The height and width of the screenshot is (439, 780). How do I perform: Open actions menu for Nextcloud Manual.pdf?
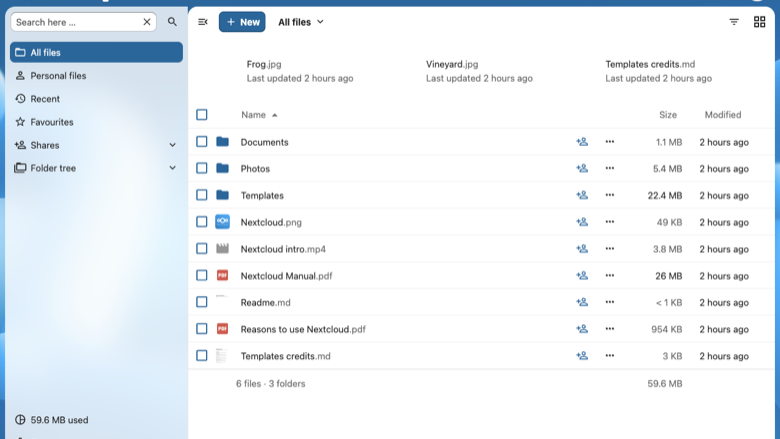pyautogui.click(x=609, y=275)
